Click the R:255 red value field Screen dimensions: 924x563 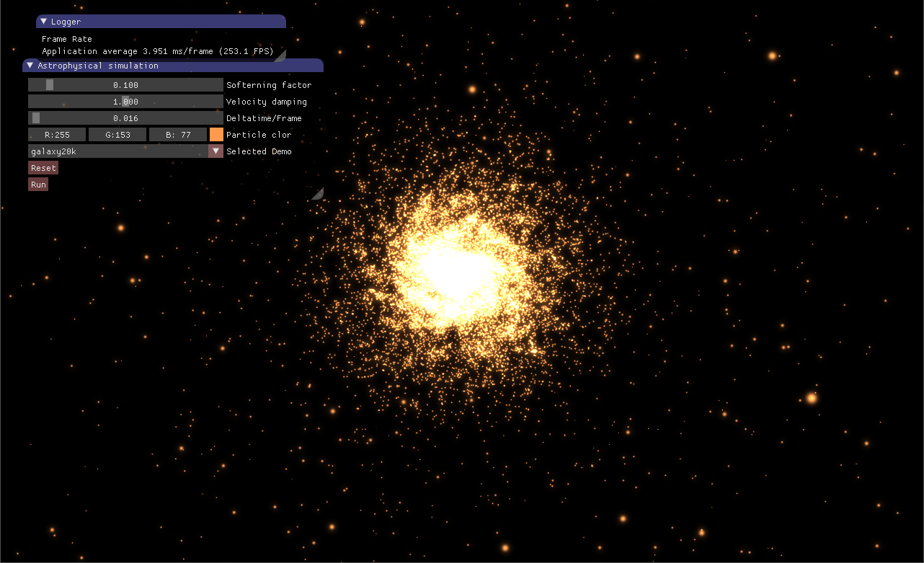tap(57, 134)
